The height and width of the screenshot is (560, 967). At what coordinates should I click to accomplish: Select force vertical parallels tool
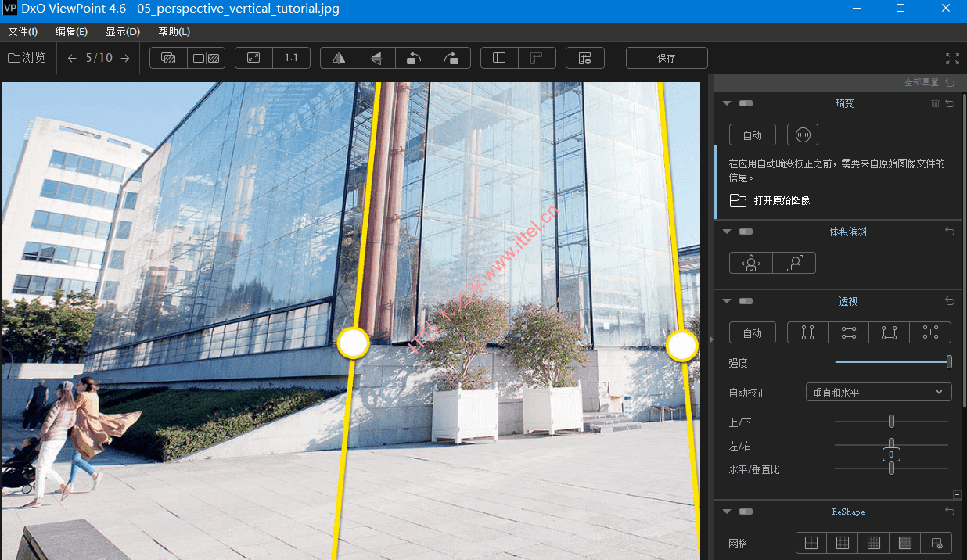pos(807,332)
